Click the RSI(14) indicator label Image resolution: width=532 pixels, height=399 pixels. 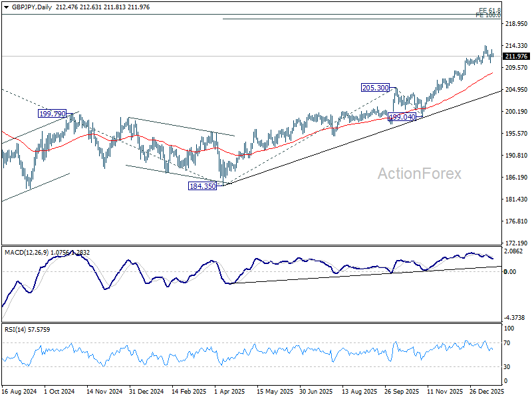tap(15, 329)
